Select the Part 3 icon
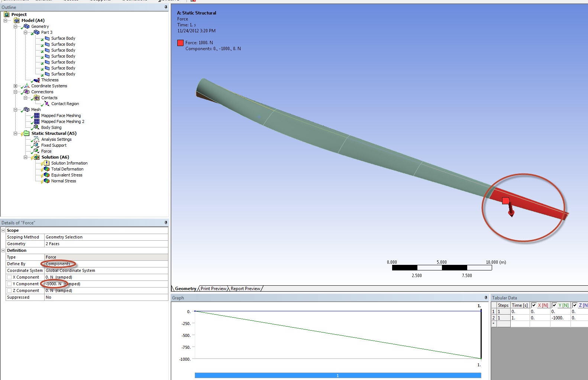The width and height of the screenshot is (588, 380). point(36,32)
